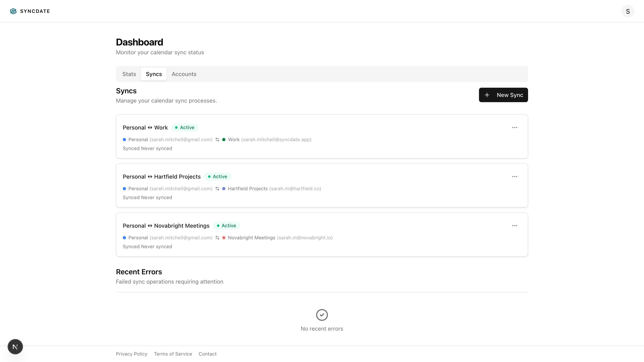Open the dark circular widget button bottom left
Viewport: 644px width, 362px height.
tap(15, 347)
